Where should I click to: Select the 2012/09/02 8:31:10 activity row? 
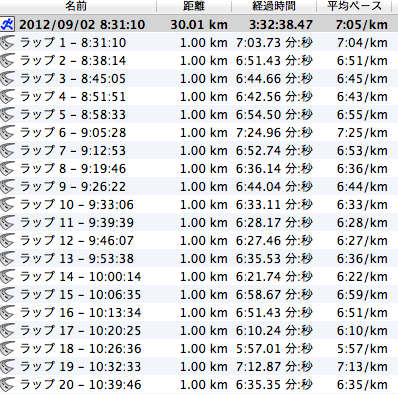199,24
